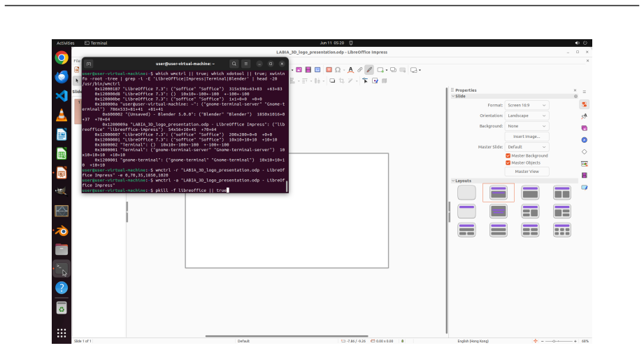Click Insert Audio or Video icon in Impress

click(x=308, y=70)
